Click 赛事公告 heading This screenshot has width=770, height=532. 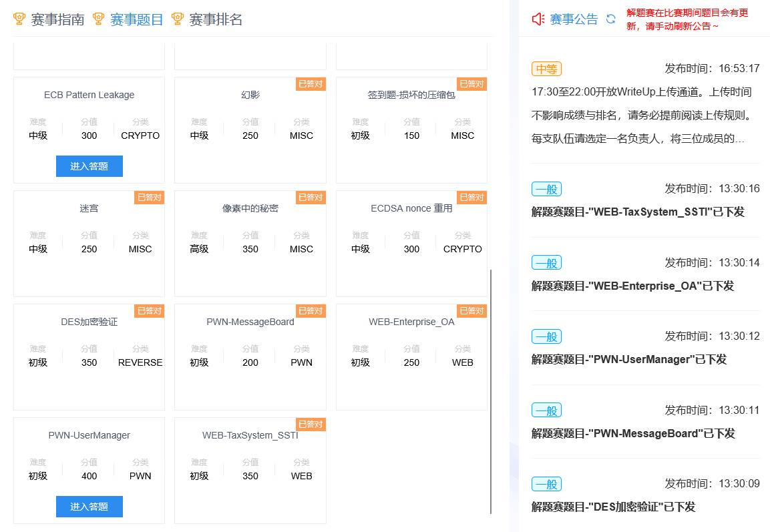[574, 19]
